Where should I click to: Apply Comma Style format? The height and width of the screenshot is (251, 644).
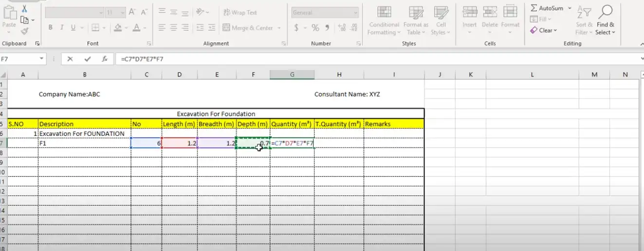327,28
